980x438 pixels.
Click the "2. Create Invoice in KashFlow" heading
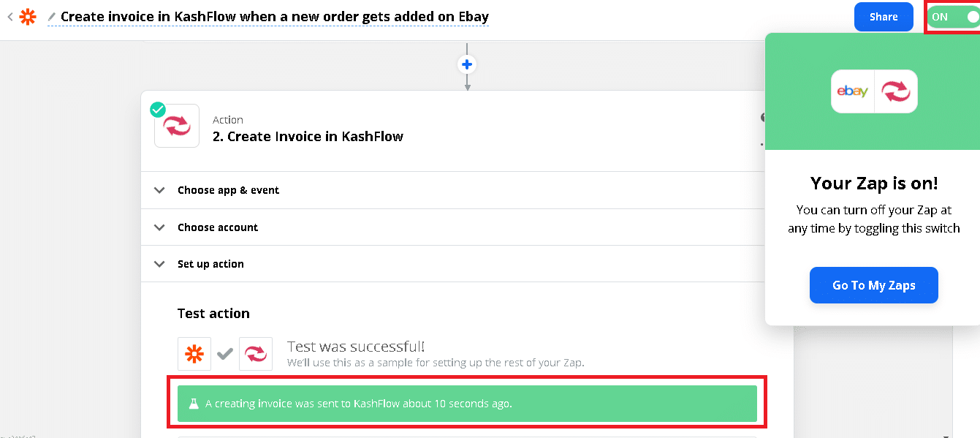(308, 136)
